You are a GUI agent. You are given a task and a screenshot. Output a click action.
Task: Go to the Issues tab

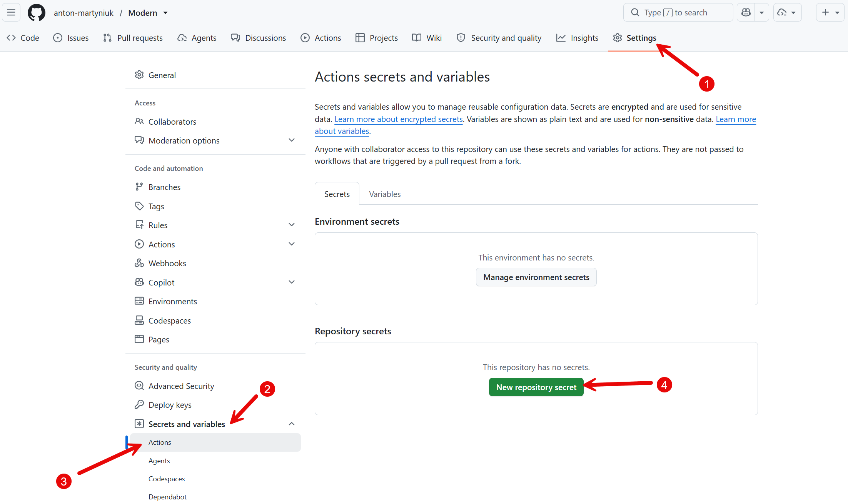point(71,38)
